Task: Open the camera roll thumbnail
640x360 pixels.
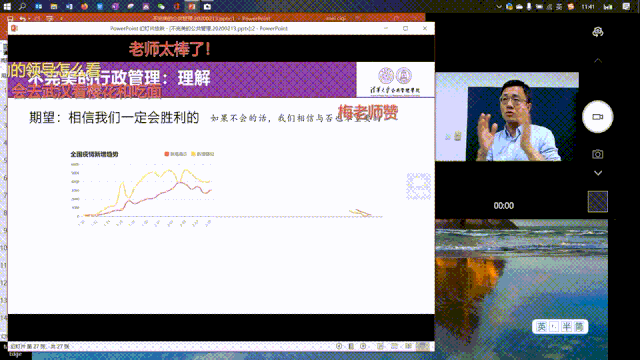Action: tap(598, 202)
